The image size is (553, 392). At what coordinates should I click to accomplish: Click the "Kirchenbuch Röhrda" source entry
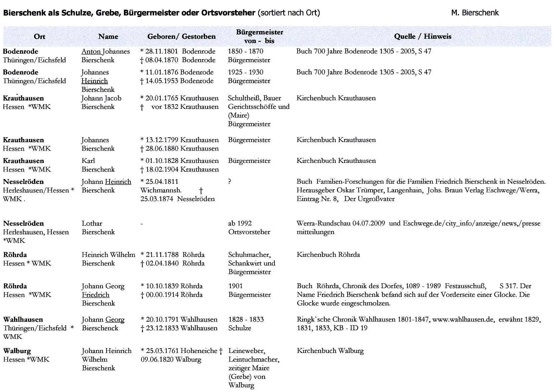(328, 255)
